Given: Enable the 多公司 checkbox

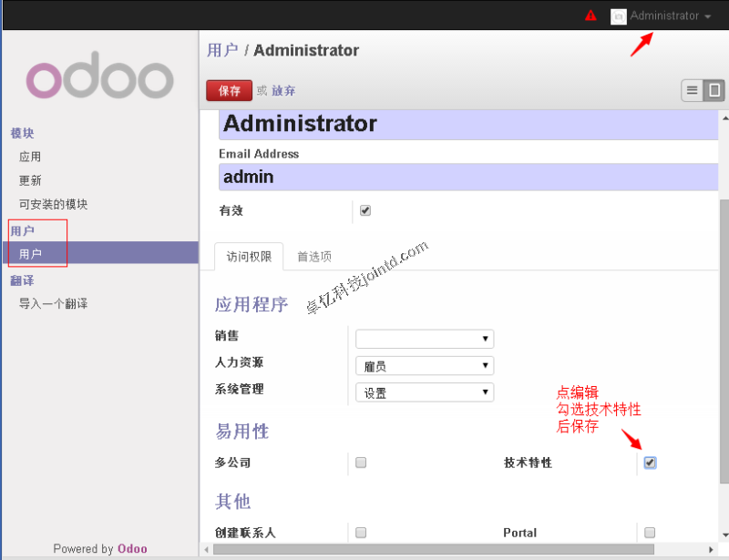Looking at the screenshot, I should (x=361, y=463).
